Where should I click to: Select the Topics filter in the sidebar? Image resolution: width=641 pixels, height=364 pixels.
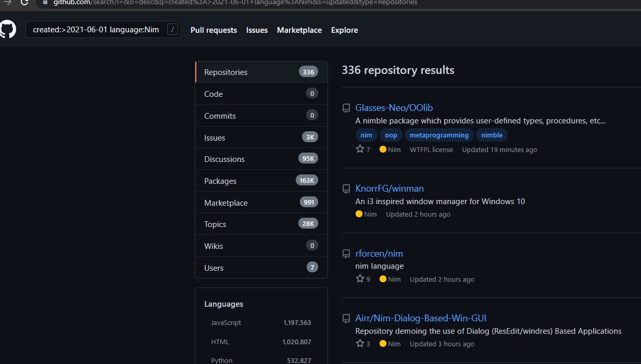tap(261, 224)
